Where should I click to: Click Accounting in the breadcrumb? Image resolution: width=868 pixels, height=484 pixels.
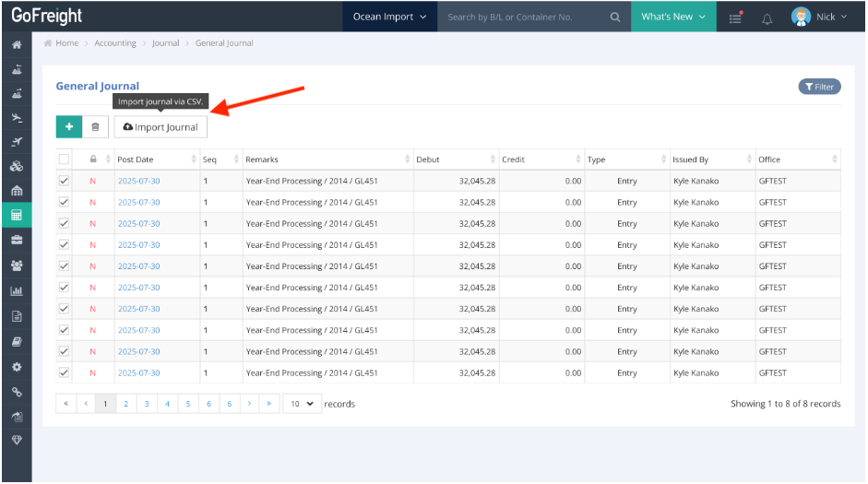114,43
